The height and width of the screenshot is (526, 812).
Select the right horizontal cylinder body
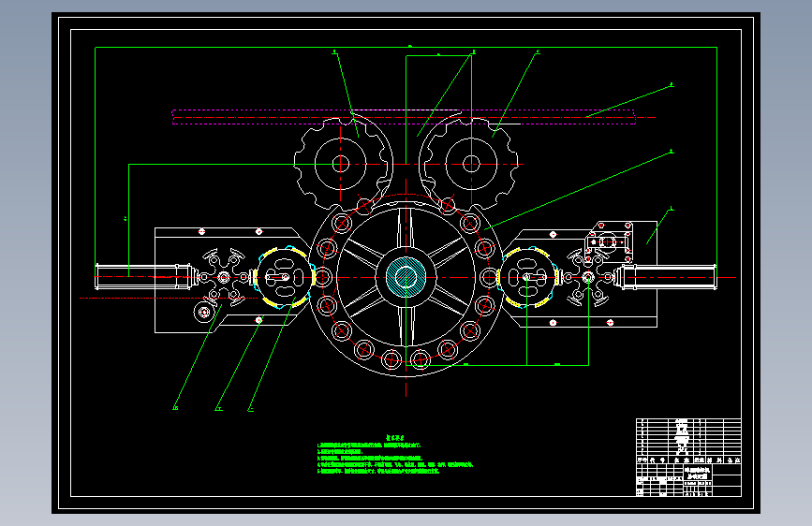point(669,277)
